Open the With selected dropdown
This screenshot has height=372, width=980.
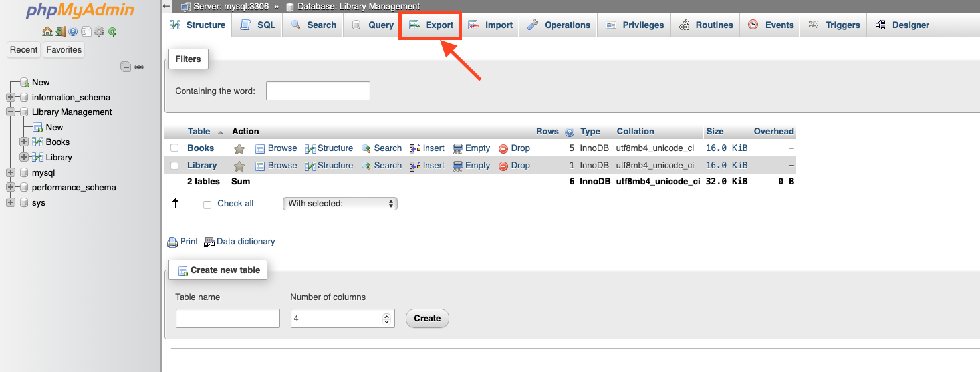[340, 204]
